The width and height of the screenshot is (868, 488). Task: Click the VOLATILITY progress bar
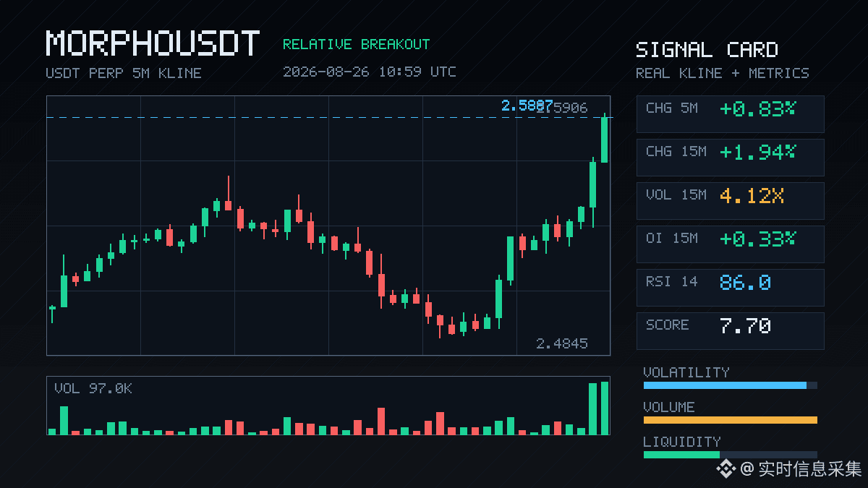click(731, 385)
